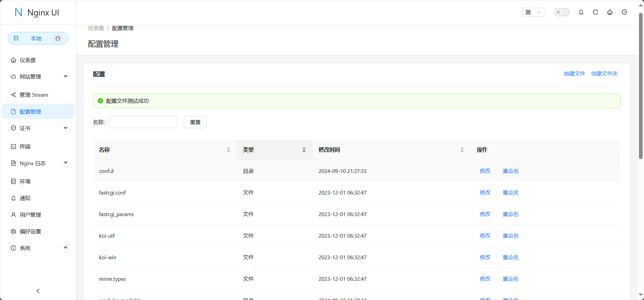
Task: Click the reload icon in top bar
Action: click(x=595, y=12)
